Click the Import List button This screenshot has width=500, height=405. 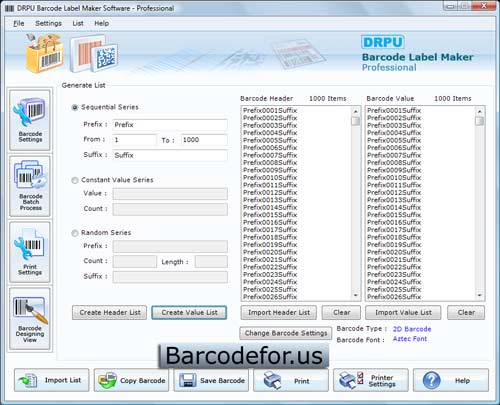pyautogui.click(x=52, y=380)
